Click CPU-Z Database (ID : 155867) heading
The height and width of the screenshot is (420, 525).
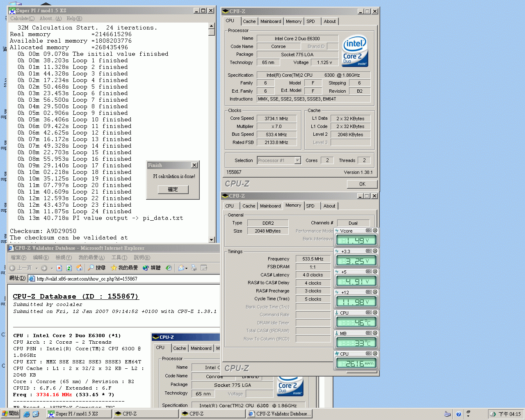point(76,296)
